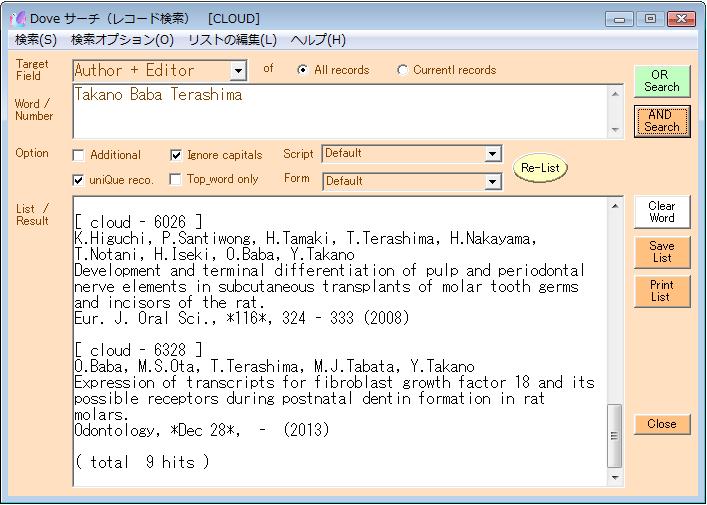
Task: Click the Dove app icon in title bar
Action: coord(17,18)
